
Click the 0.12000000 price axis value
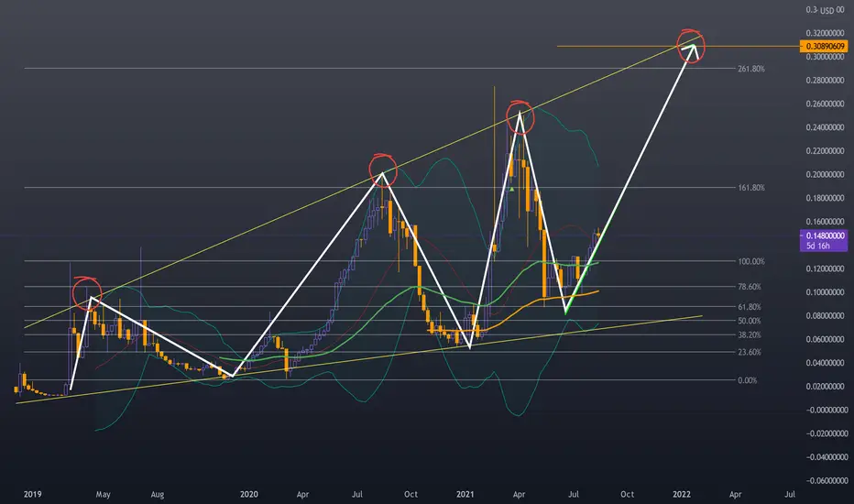coord(825,268)
